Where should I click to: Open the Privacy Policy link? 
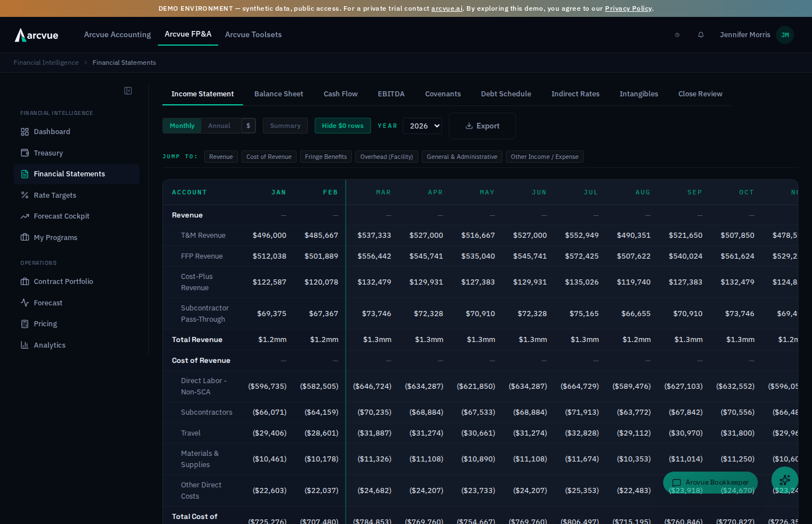pos(628,8)
